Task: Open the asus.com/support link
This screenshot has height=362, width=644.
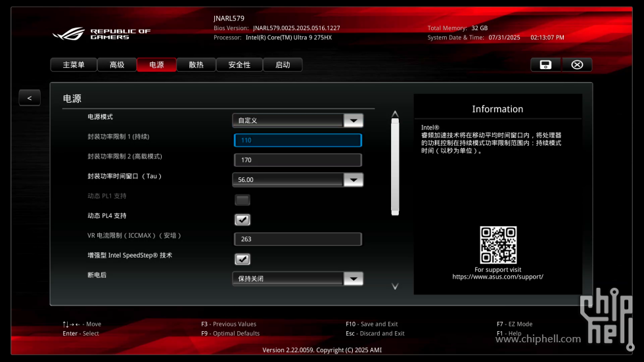Action: pos(498,277)
